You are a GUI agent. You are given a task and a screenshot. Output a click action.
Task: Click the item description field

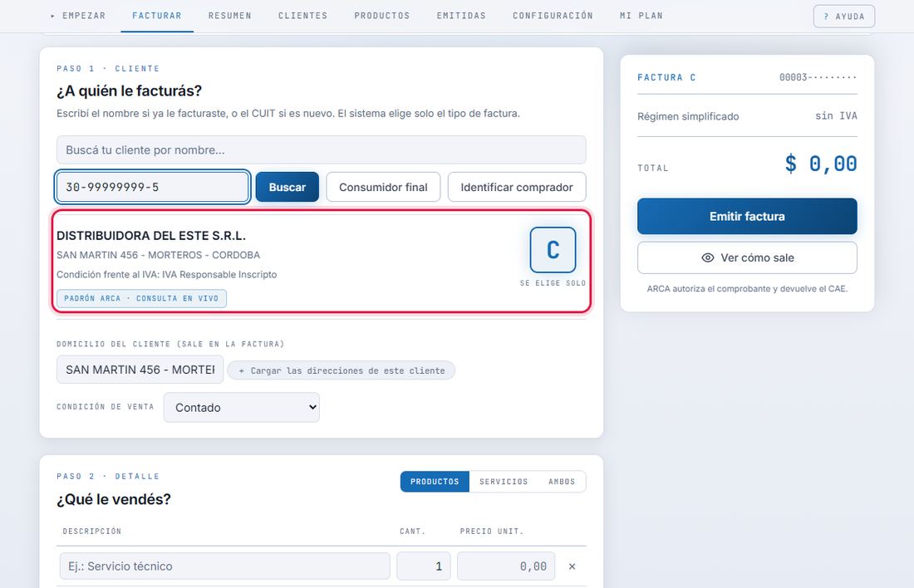225,566
